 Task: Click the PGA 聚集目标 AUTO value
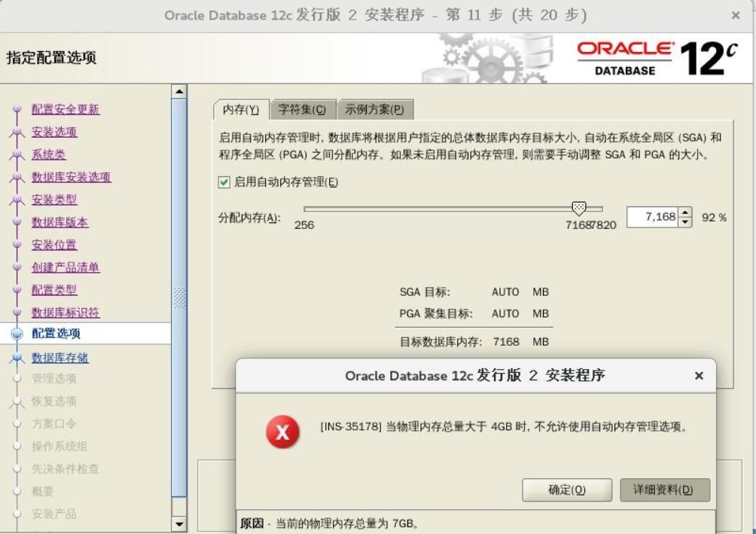point(505,313)
